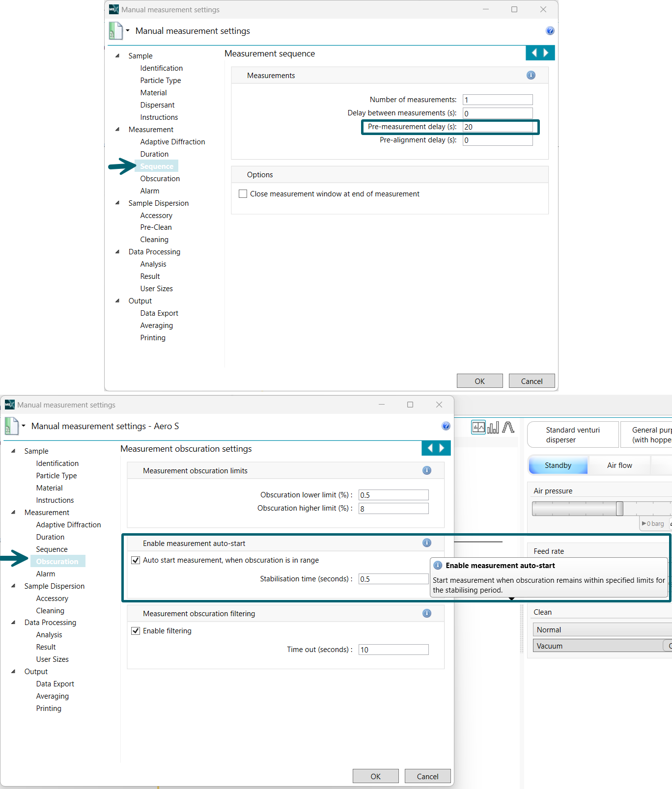This screenshot has height=789, width=672.
Task: Collapse the Output node in Aero S tree
Action: [13, 672]
